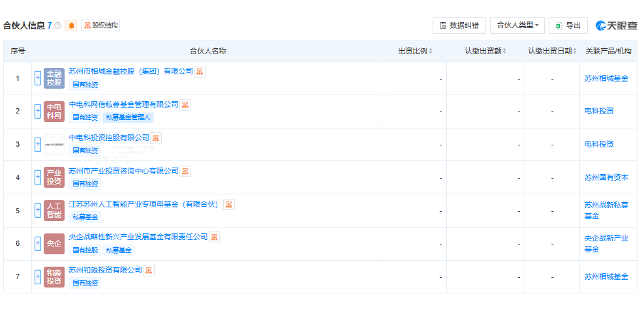This screenshot has width=644, height=311.
Task: Open 苏州战新私募基金 related link
Action: (x=606, y=211)
